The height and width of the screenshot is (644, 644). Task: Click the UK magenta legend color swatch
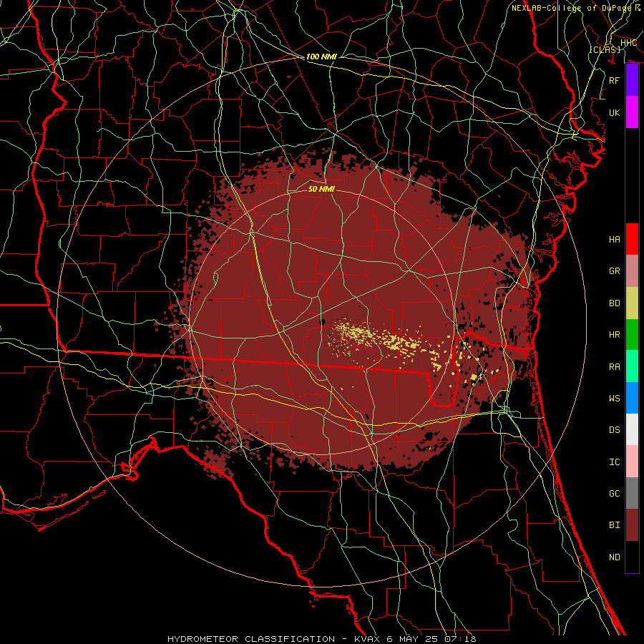632,112
